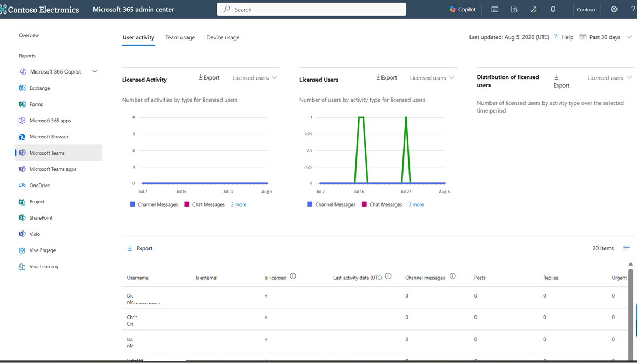Open the Viva Engage report icon
The image size is (644, 363).
click(22, 250)
